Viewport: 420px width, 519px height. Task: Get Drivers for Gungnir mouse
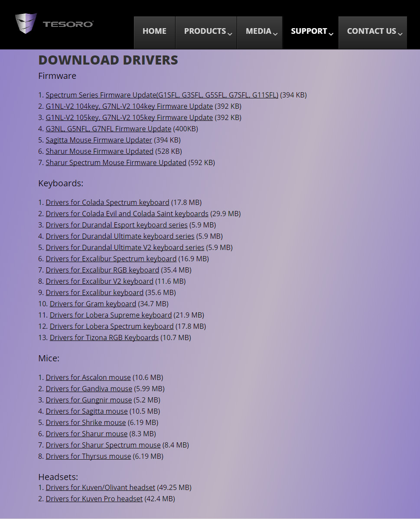coord(89,400)
